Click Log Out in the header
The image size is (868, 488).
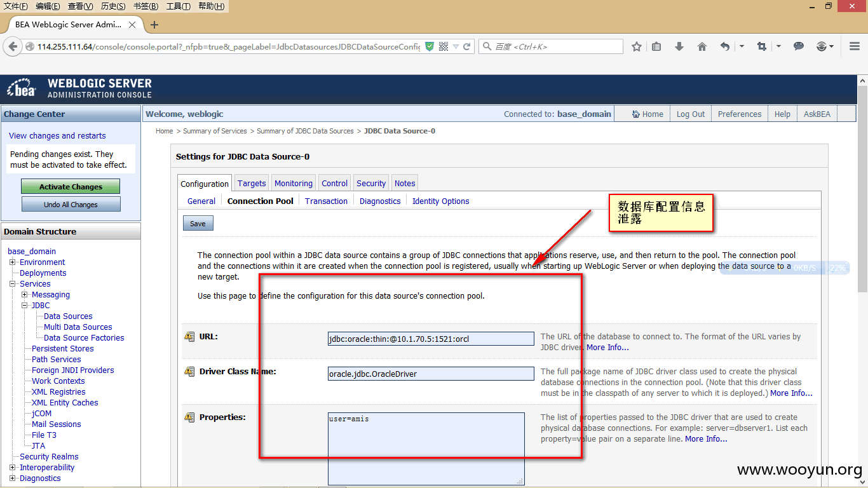(x=691, y=114)
